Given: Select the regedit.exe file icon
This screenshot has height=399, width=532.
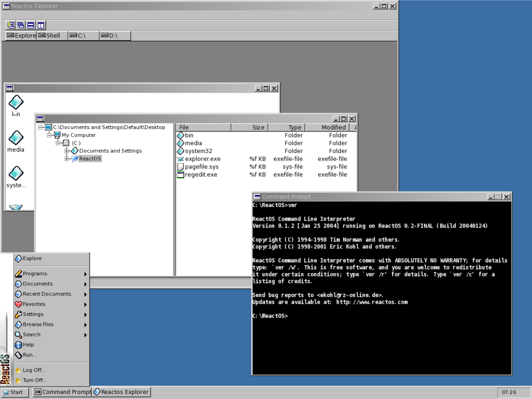Looking at the screenshot, I should (181, 175).
